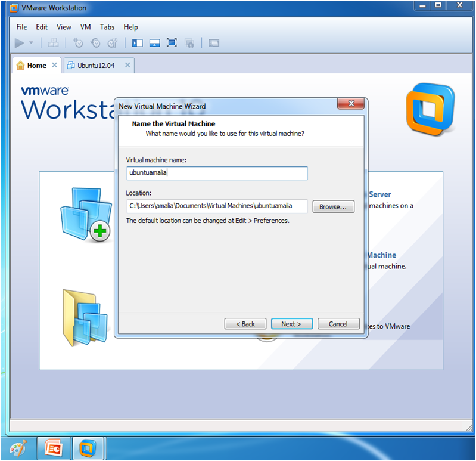Click the Create New Virtual Machine icon
476x461 pixels.
(86, 215)
